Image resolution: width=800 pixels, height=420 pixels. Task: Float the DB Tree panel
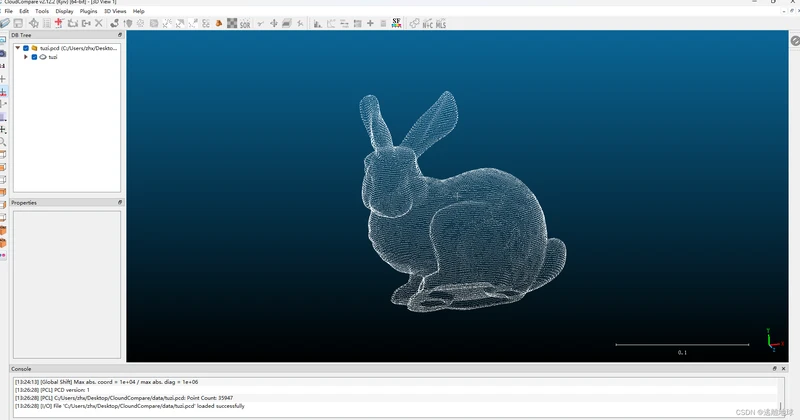pos(120,35)
